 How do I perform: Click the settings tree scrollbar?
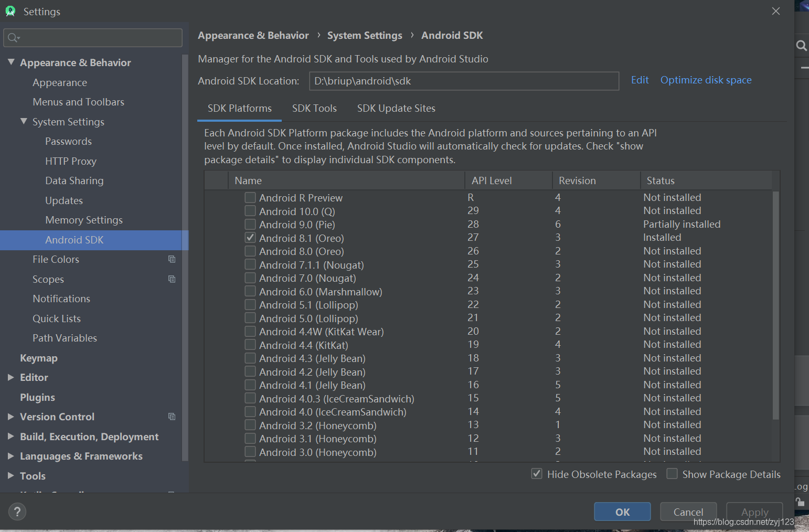pyautogui.click(x=185, y=257)
